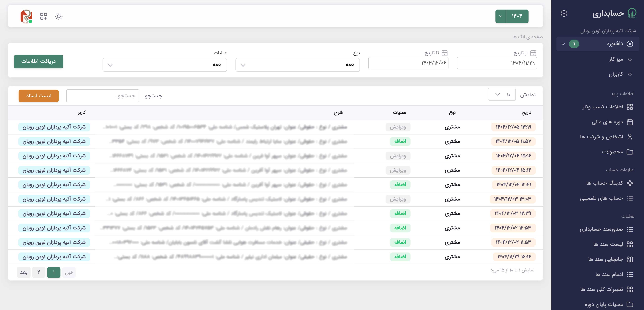This screenshot has height=310, width=644.
Task: Sort by نوع column header
Action: (452, 113)
